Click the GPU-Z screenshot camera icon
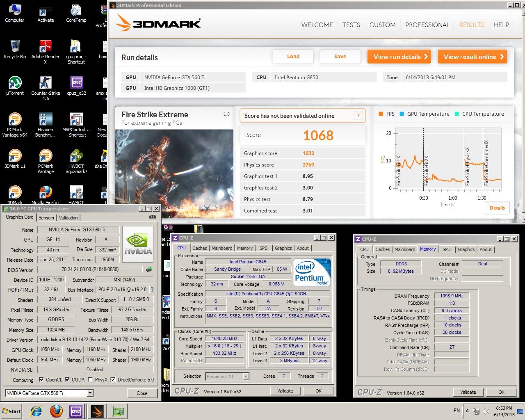525x420 pixels. 152,217
